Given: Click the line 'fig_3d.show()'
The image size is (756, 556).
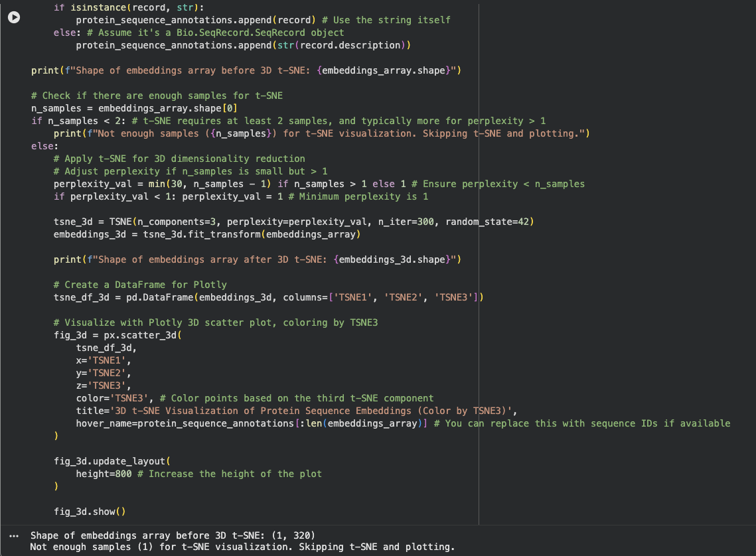Looking at the screenshot, I should 90,512.
